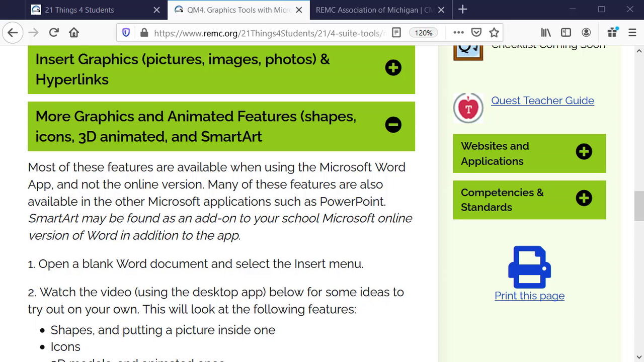Expand Insert Graphics & Hyperlinks section

tap(393, 68)
